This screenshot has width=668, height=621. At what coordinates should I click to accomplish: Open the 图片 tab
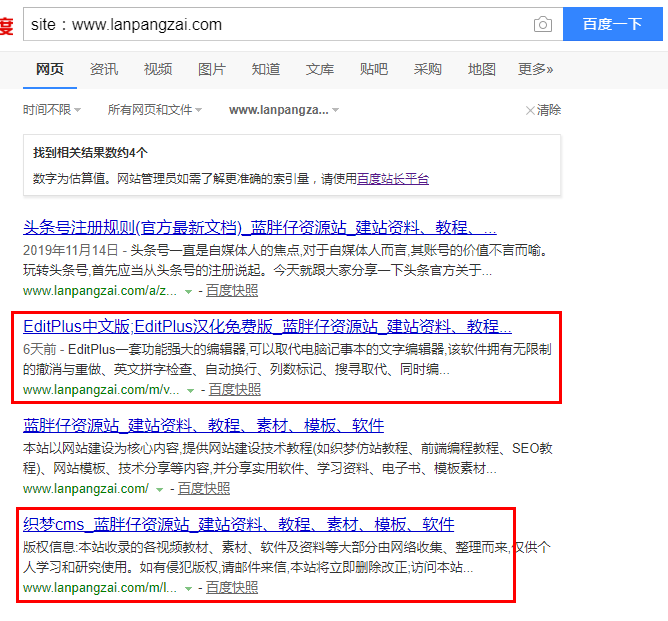(212, 69)
